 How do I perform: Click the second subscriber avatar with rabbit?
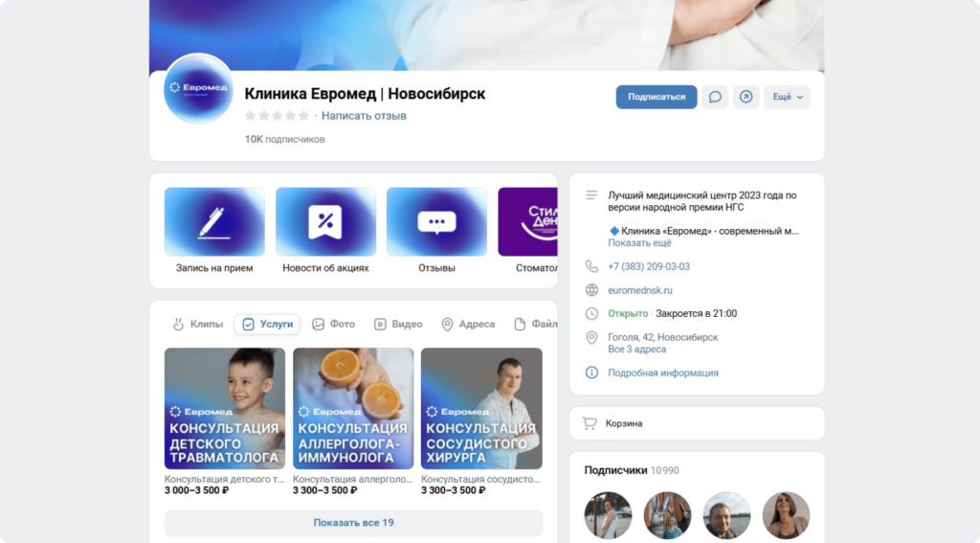pos(667,515)
